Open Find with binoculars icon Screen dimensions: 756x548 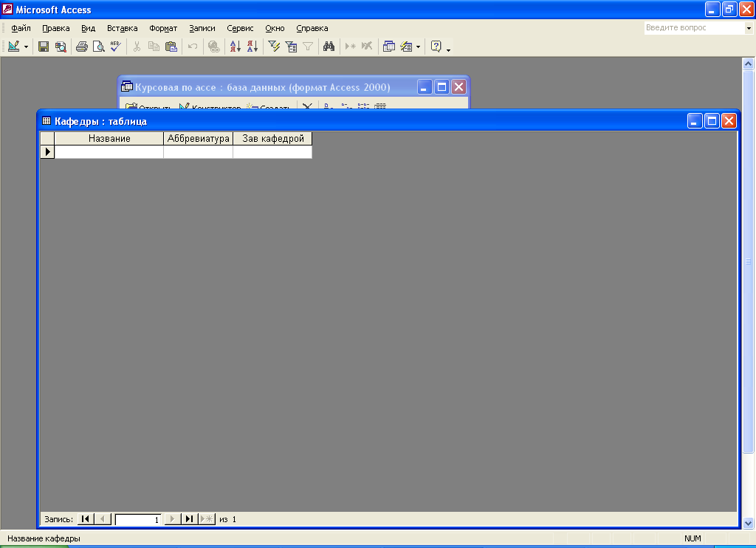click(x=329, y=47)
